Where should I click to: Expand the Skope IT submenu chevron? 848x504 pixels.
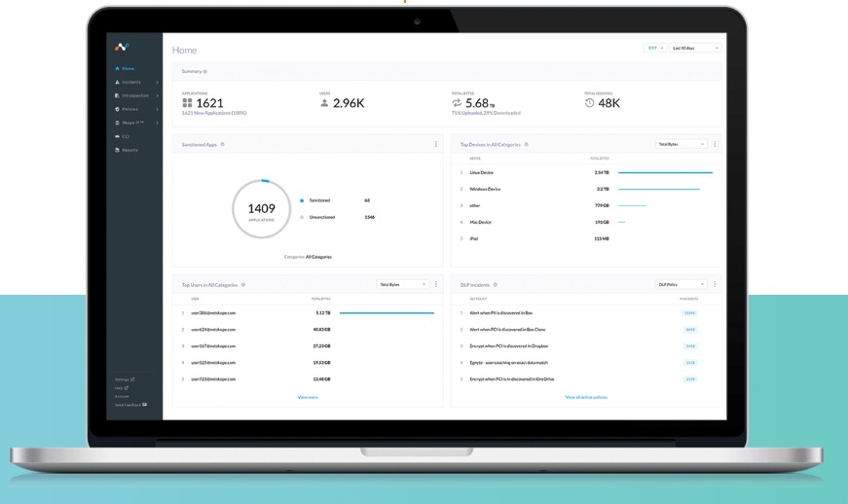(x=158, y=123)
